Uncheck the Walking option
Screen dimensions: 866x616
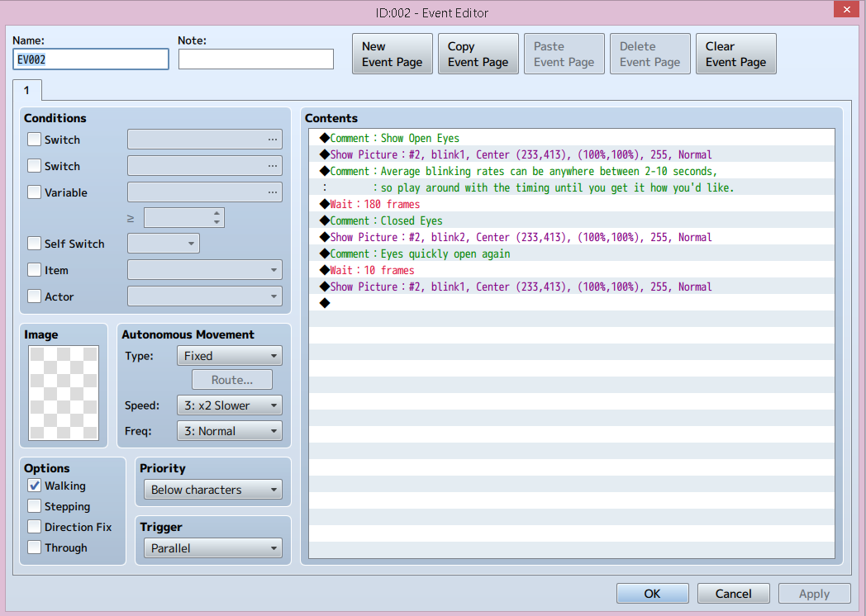(34, 486)
